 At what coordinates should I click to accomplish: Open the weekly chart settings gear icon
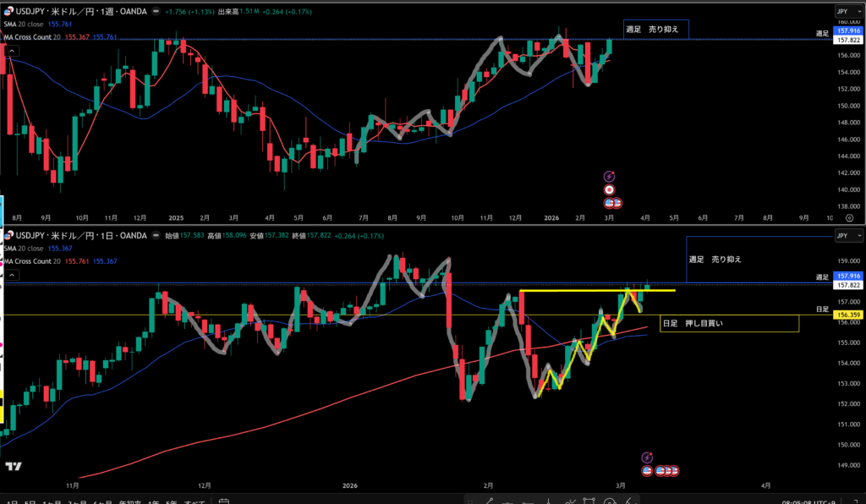tap(849, 216)
